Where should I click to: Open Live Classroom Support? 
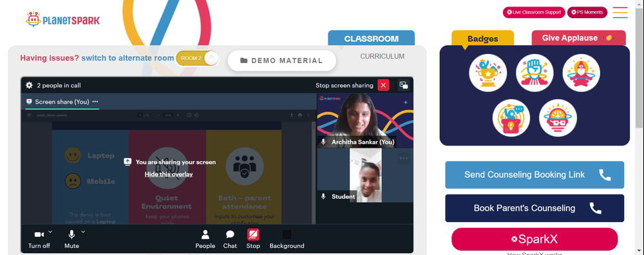[534, 12]
